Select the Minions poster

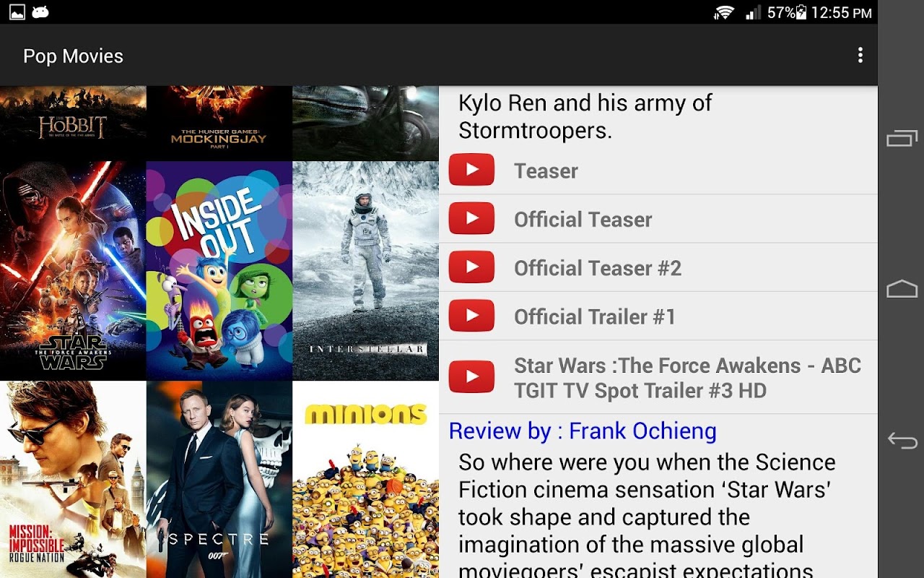[x=365, y=479]
